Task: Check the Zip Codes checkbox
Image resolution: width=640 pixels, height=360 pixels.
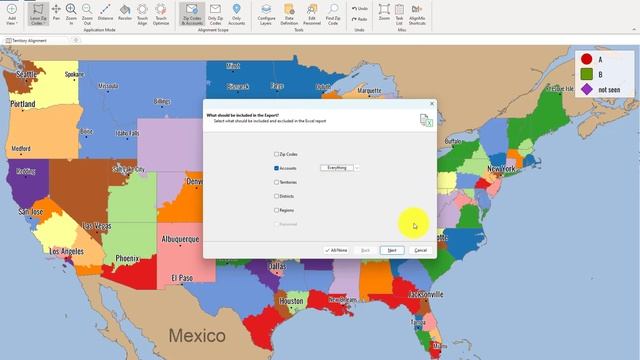Action: point(276,154)
